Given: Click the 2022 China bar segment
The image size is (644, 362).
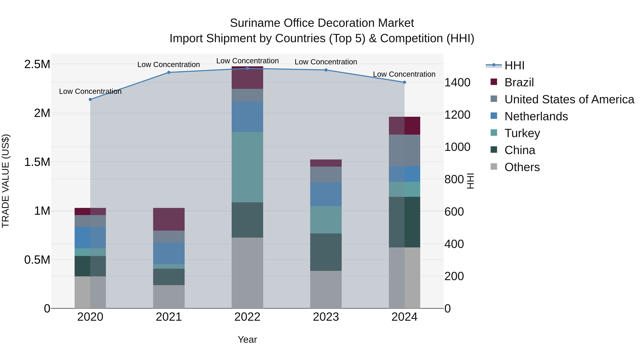Looking at the screenshot, I should coord(248,220).
